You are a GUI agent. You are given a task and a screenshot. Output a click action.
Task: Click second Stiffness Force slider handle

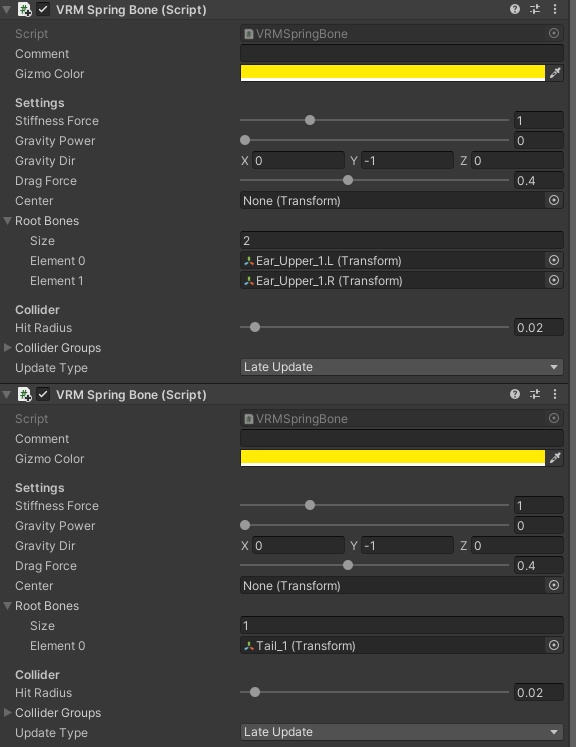(310, 505)
